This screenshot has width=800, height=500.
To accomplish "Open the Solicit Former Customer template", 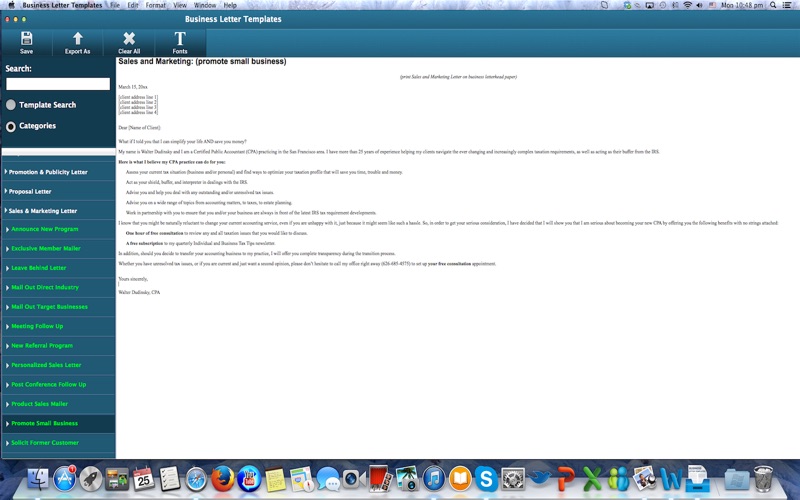I will pyautogui.click(x=58, y=443).
